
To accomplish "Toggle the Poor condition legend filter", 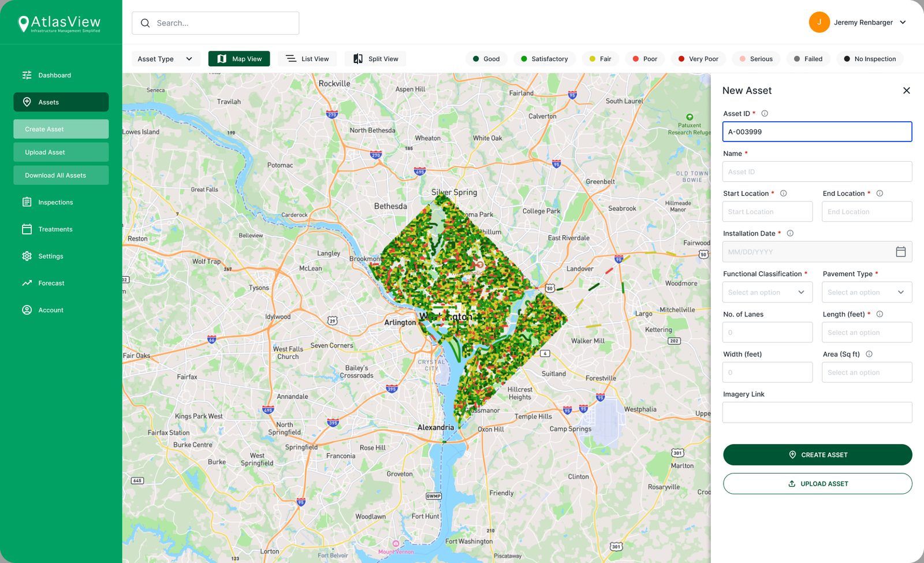I will pyautogui.click(x=644, y=59).
